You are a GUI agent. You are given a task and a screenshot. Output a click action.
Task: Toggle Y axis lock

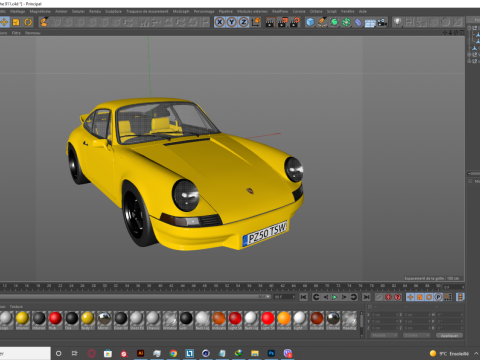tap(231, 22)
